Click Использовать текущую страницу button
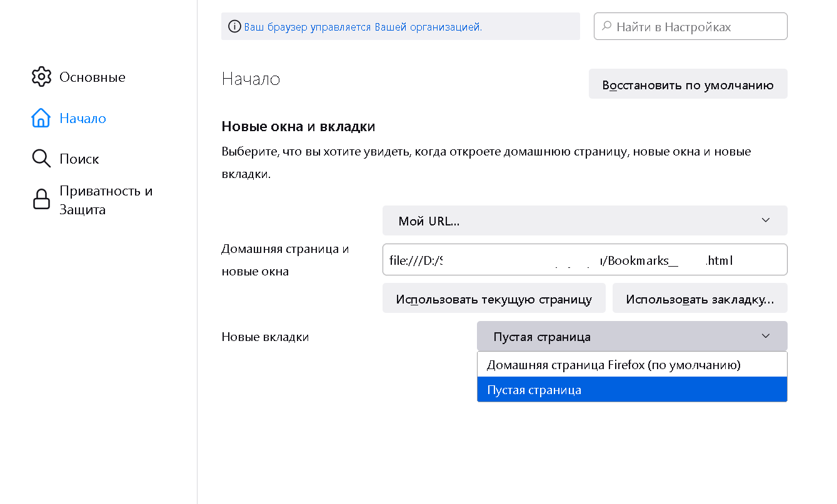Screen dimensions: 837x504 494,299
